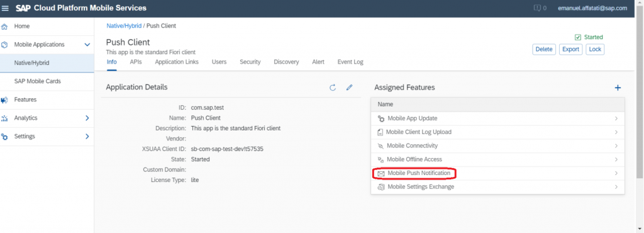Click the vertical page scrollbar
This screenshot has width=644, height=233.
click(640, 99)
